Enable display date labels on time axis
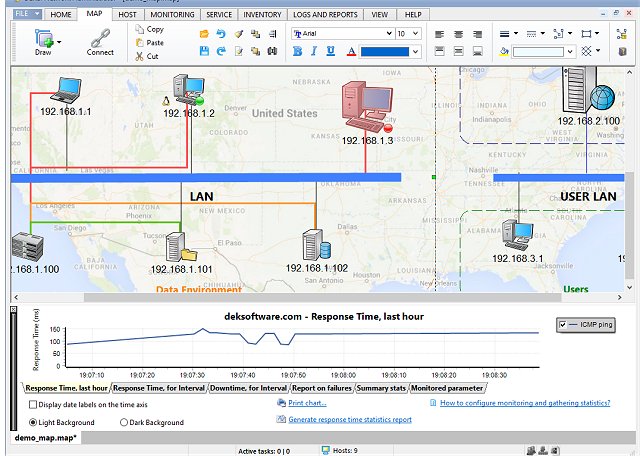Screen dimensions: 640x456 32,405
